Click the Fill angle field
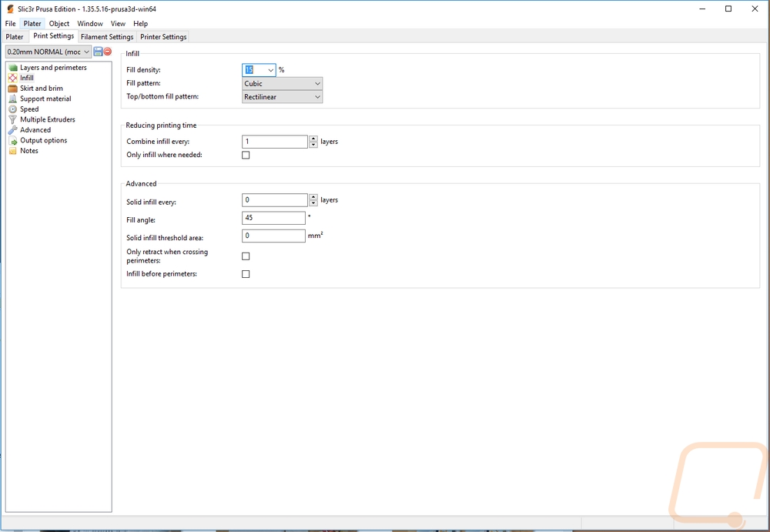The width and height of the screenshot is (770, 532). [273, 218]
